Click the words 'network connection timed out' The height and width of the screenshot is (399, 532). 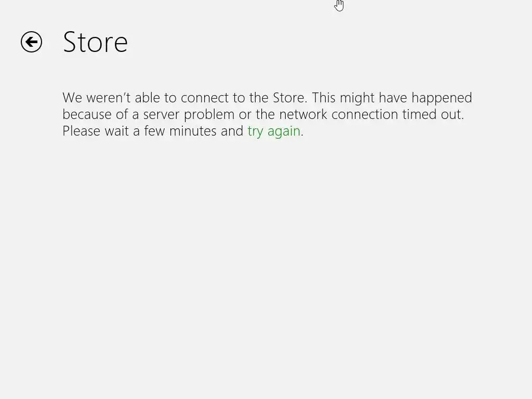tap(371, 114)
